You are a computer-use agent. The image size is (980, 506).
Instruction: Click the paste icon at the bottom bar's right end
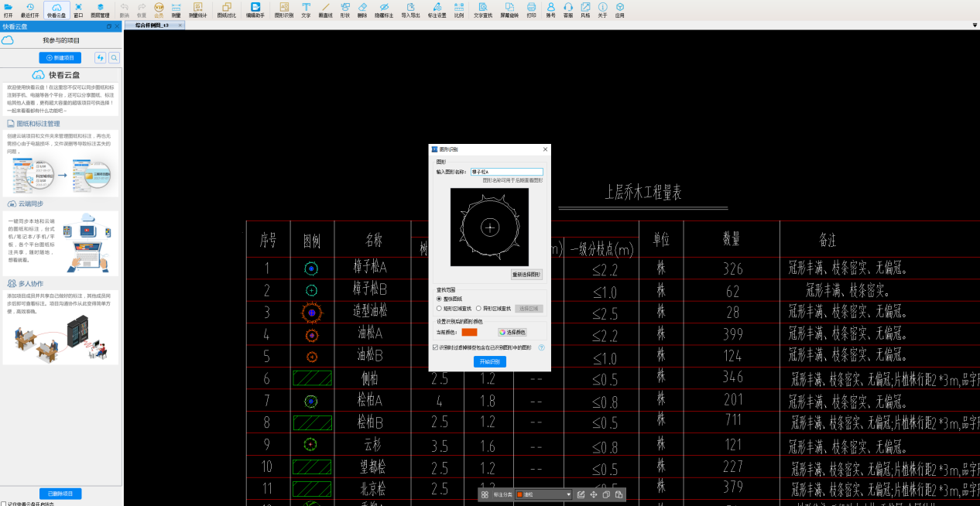click(618, 494)
